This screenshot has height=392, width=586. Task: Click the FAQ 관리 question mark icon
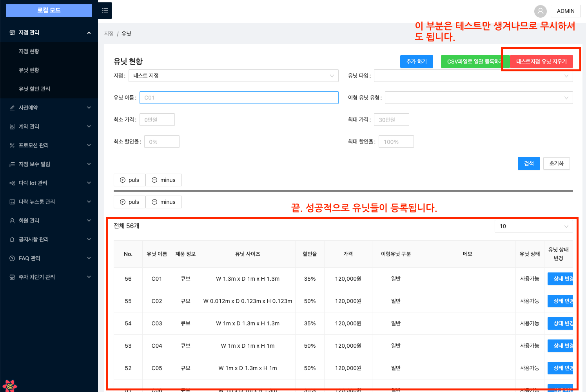click(12, 258)
